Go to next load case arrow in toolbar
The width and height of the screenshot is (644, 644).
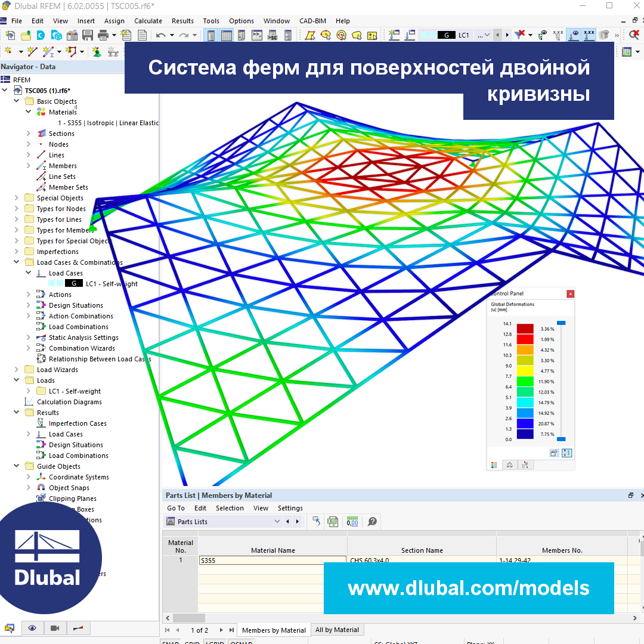point(507,35)
